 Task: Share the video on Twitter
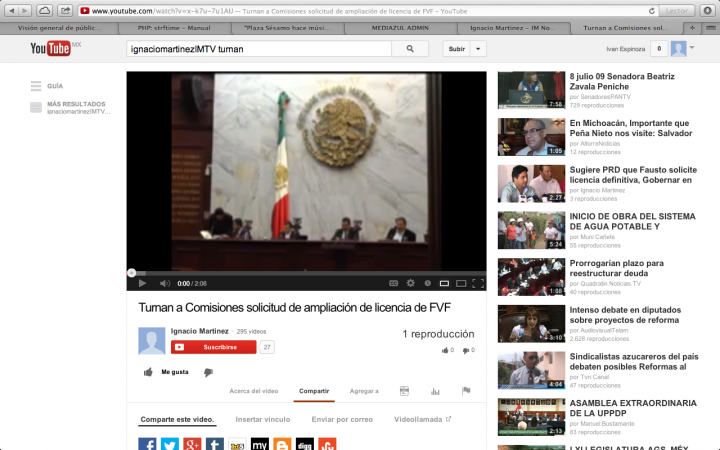170,444
